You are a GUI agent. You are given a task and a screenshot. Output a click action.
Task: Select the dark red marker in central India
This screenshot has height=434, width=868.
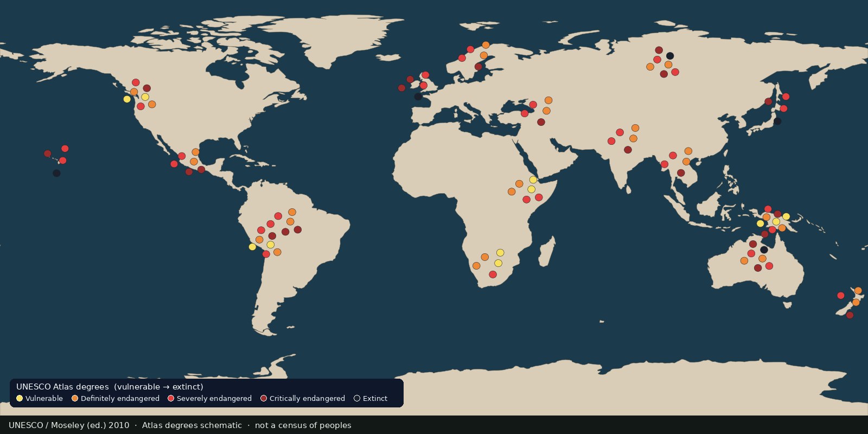pyautogui.click(x=628, y=150)
